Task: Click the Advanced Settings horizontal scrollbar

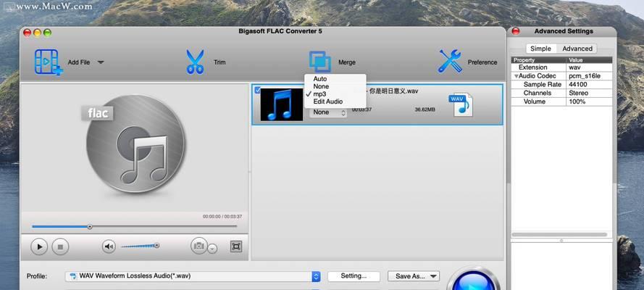Action: click(x=559, y=235)
